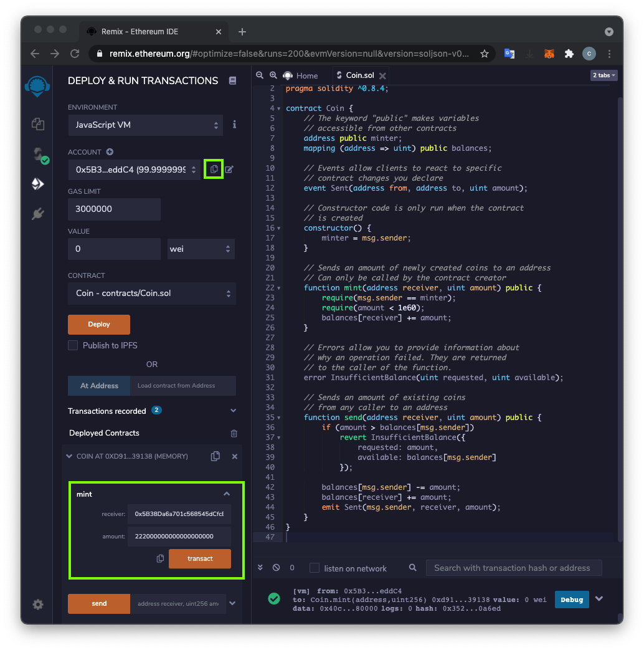Open the Account selection dropdown

pyautogui.click(x=134, y=170)
